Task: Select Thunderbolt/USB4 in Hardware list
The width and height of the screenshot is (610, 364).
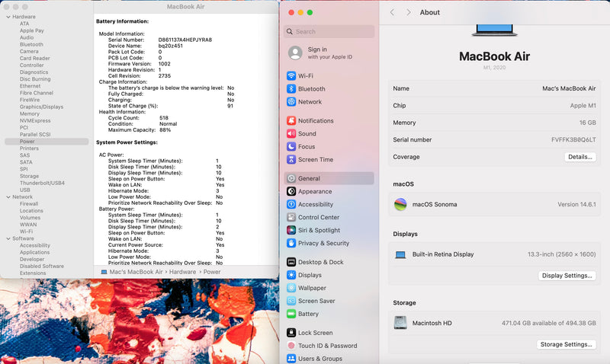Action: click(42, 183)
